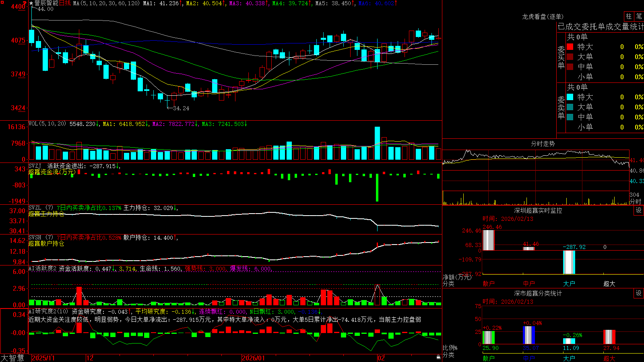The height and width of the screenshot is (362, 644).
Task: Click blue MA6: 40.602 label
Action: (378, 3)
